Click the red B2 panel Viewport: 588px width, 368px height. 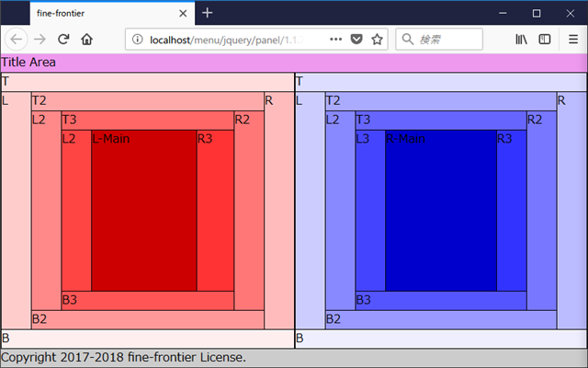148,320
